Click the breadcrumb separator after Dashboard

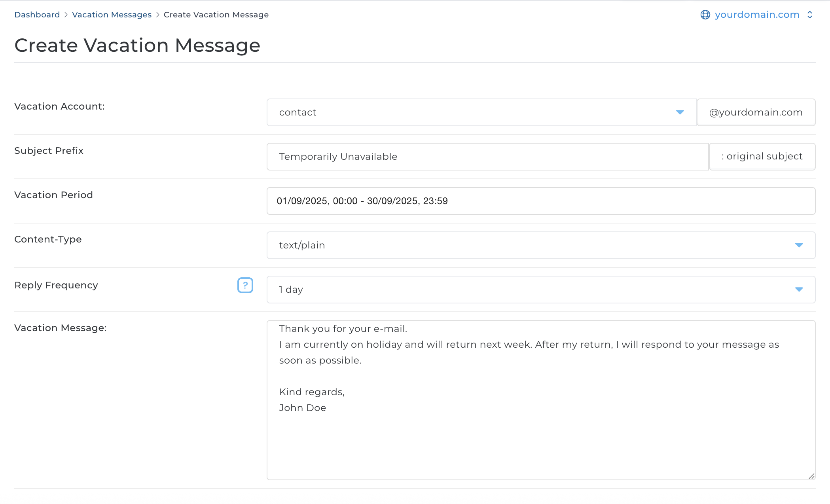point(66,15)
